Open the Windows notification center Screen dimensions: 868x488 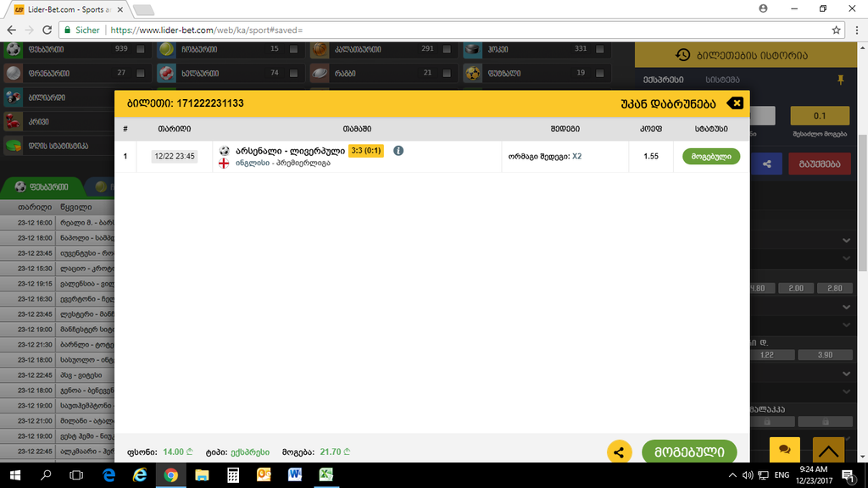pyautogui.click(x=848, y=474)
